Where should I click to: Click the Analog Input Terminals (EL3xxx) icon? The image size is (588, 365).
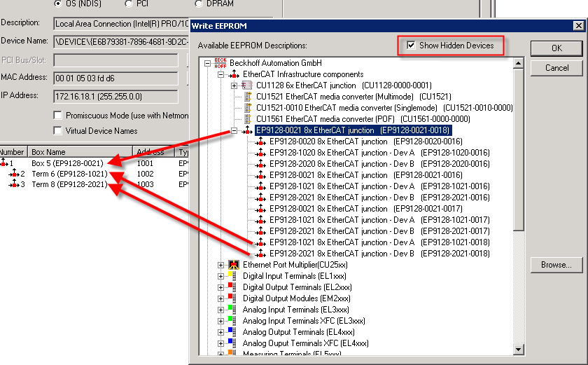click(x=232, y=310)
